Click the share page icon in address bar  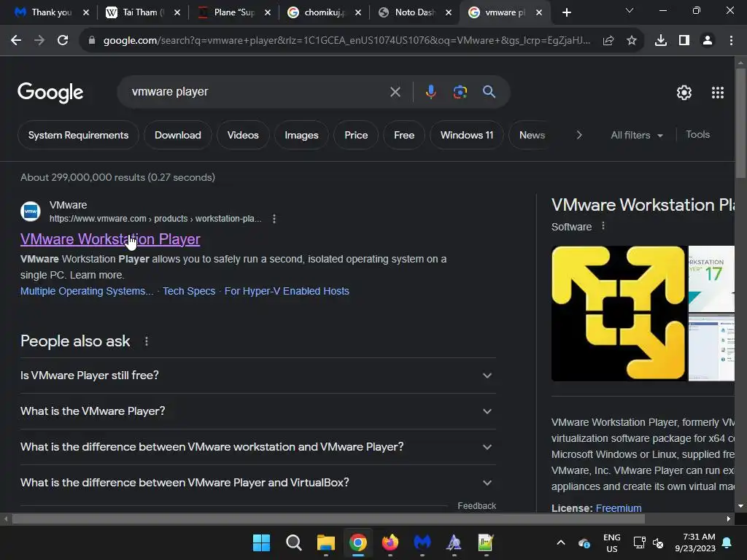(608, 41)
